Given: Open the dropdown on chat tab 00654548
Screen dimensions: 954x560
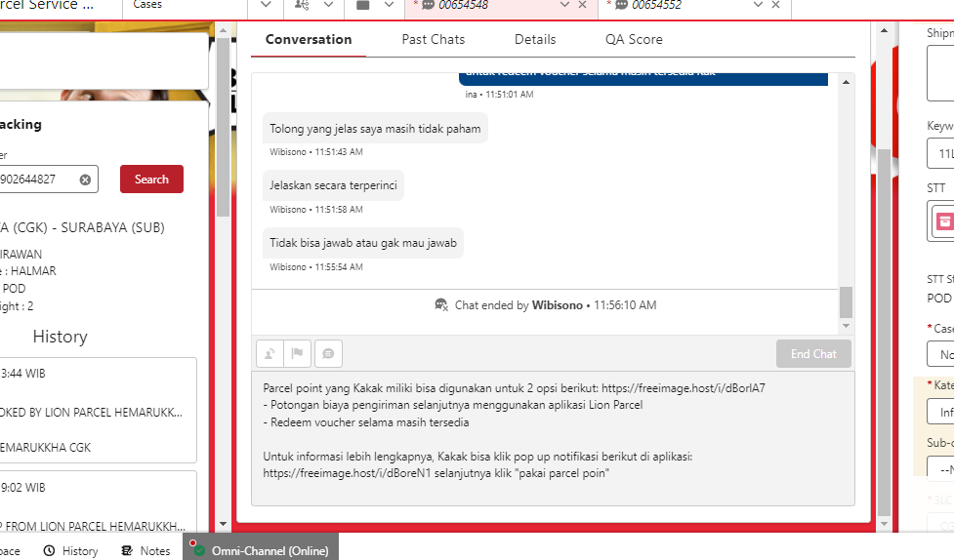Looking at the screenshot, I should pyautogui.click(x=564, y=5).
